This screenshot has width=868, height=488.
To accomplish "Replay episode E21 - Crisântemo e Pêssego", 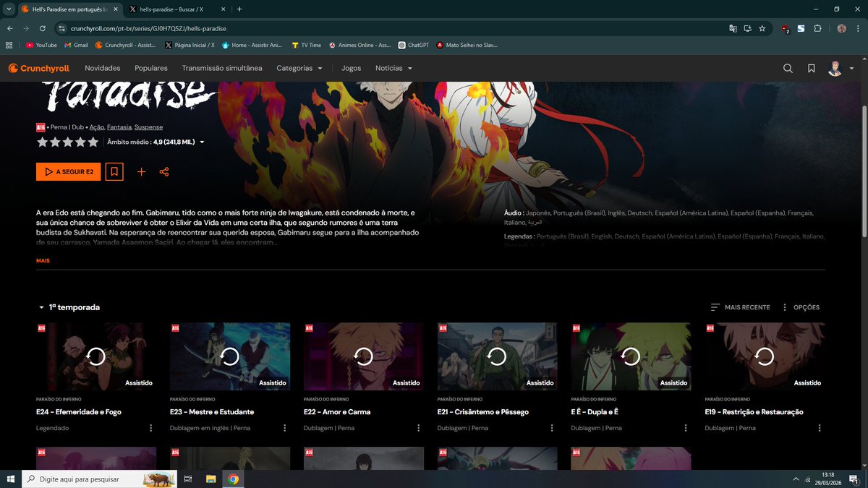I will [x=498, y=356].
